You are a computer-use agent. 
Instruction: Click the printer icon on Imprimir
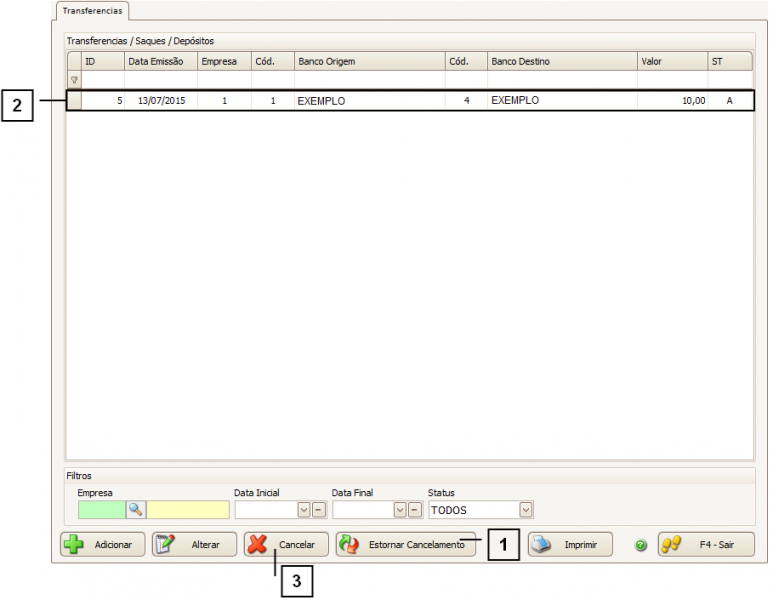[541, 545]
